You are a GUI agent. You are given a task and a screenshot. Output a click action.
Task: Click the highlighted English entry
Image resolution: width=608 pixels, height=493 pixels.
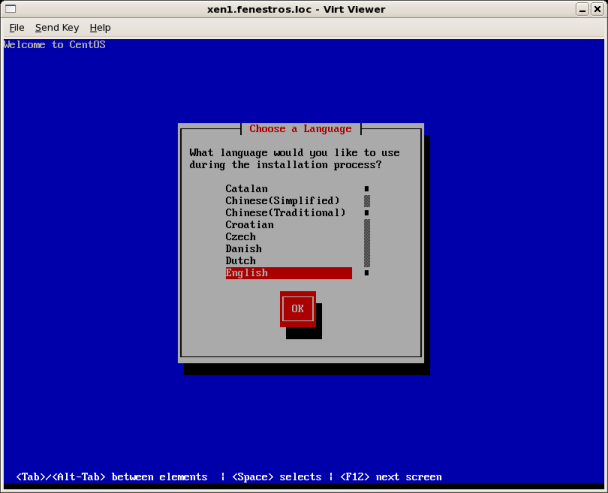tap(288, 273)
